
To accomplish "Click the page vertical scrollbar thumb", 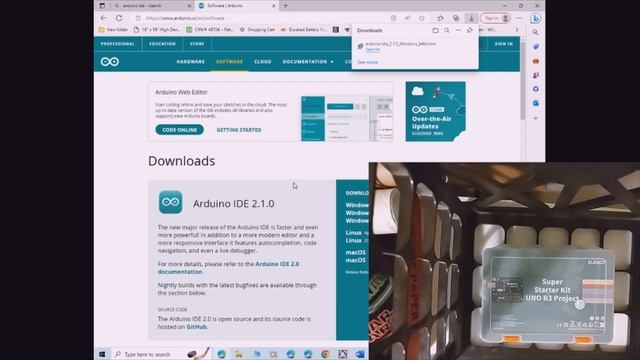I will (523, 80).
